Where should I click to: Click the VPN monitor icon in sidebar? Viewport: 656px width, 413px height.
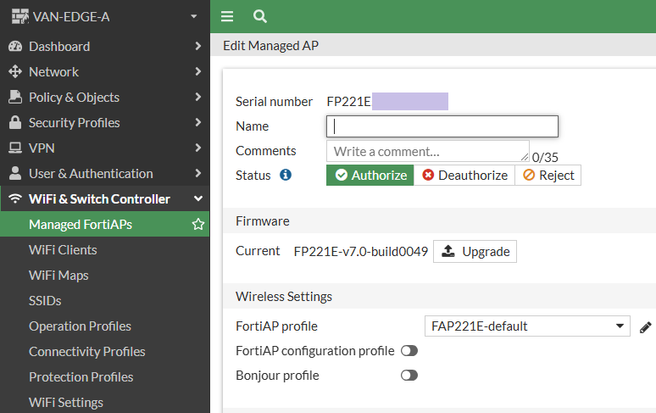(x=15, y=148)
